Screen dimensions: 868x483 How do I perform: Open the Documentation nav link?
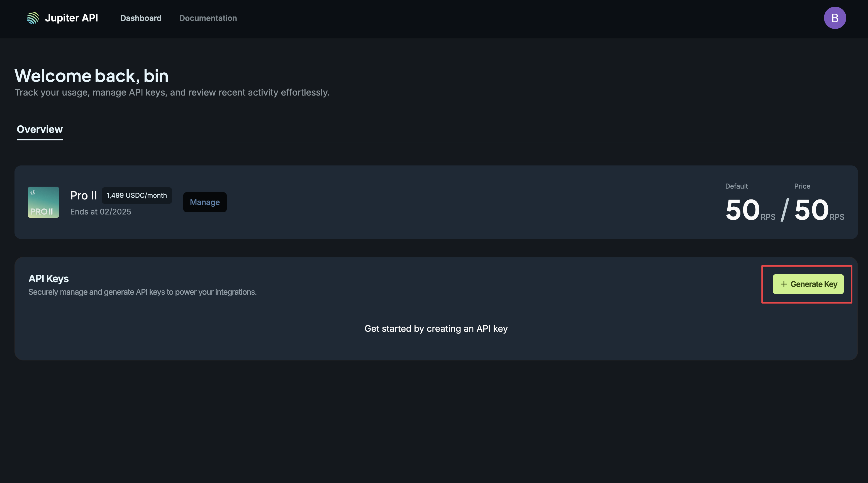208,18
